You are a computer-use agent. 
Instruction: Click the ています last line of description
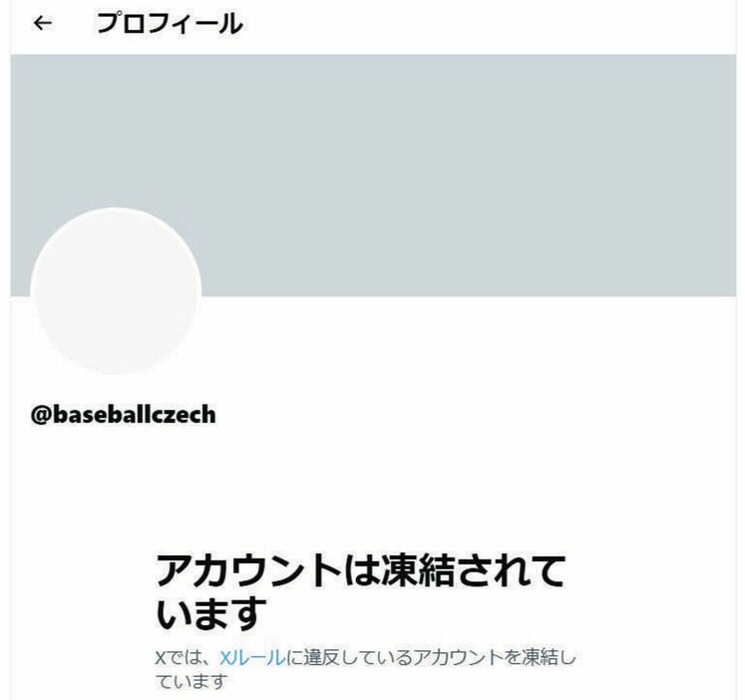pos(191,681)
